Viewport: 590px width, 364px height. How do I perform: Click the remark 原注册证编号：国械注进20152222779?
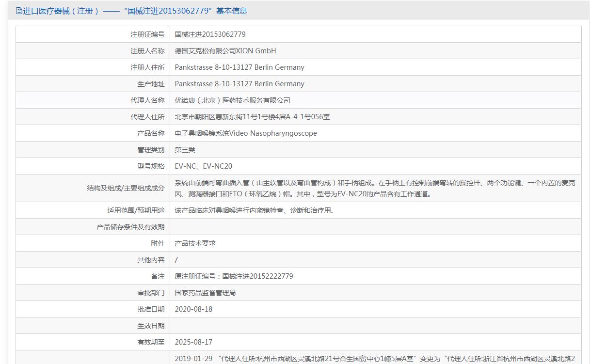click(x=234, y=276)
